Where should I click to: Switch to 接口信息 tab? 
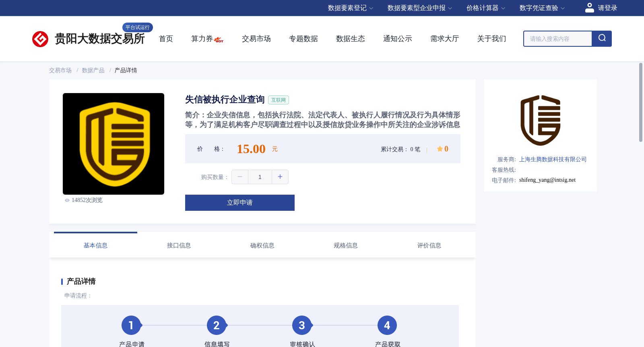(x=179, y=245)
